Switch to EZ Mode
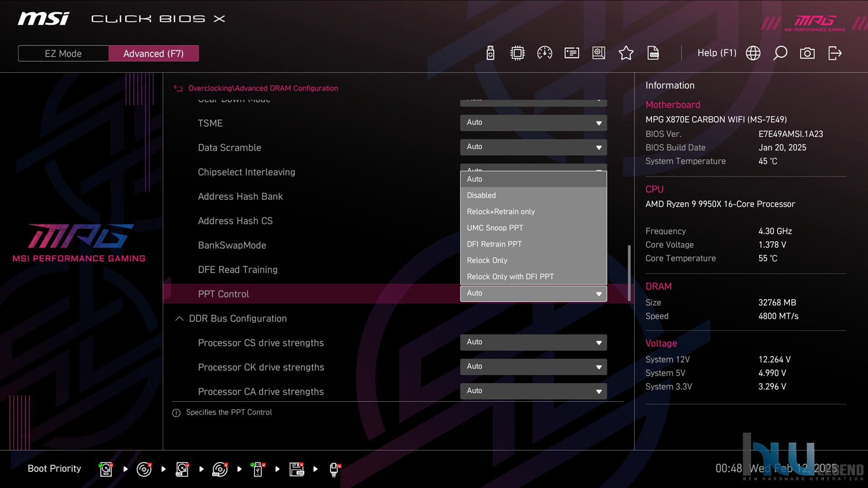Image resolution: width=868 pixels, height=488 pixels. coord(63,54)
